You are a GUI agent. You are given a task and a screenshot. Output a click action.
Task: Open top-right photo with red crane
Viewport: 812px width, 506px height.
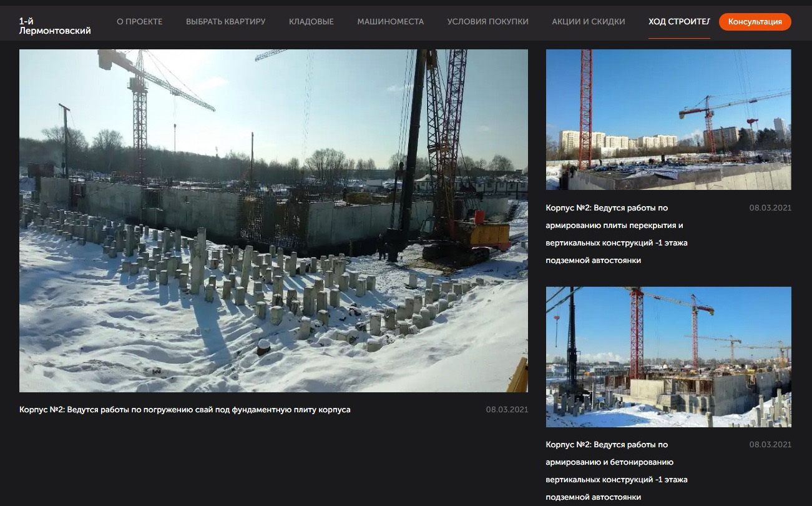point(668,119)
